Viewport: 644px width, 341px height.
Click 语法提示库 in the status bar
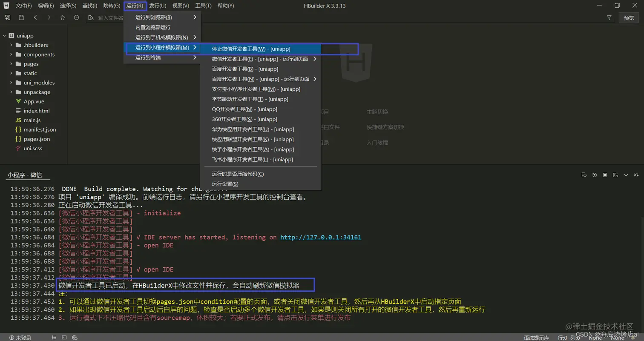[536, 338]
